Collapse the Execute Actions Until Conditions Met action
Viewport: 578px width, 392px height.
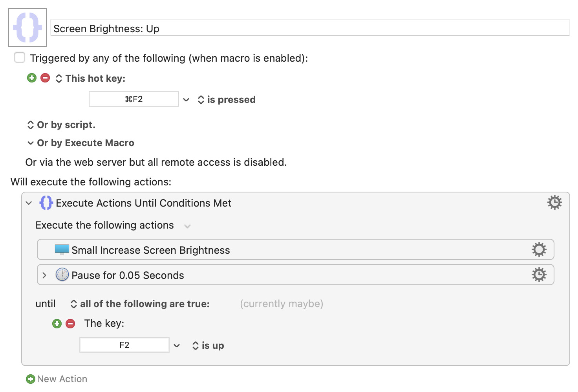(x=29, y=203)
